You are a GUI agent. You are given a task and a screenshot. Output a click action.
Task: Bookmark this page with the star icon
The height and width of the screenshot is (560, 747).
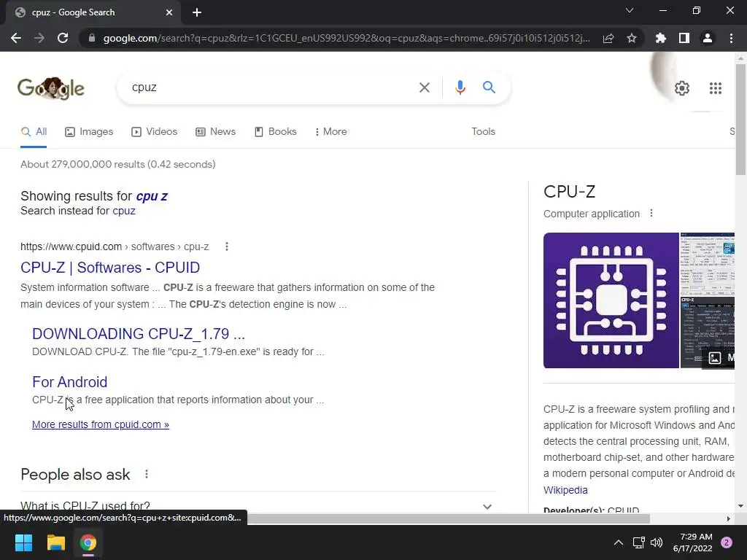[x=632, y=38]
